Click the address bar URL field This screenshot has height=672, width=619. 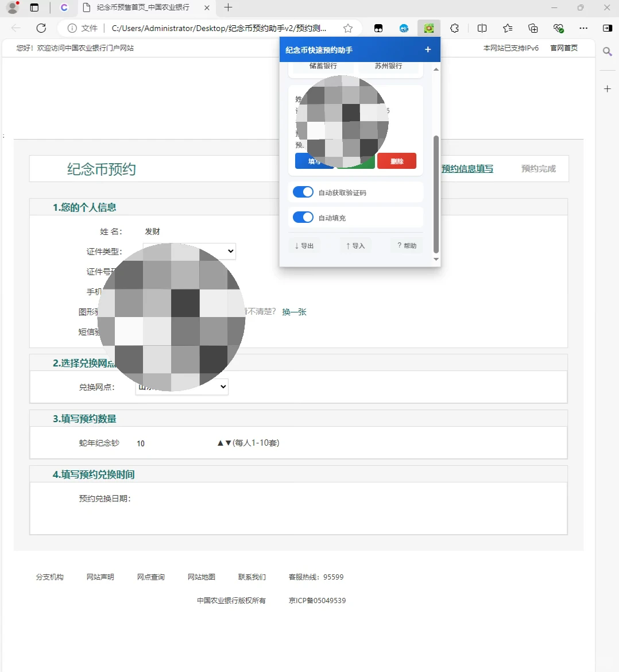[x=218, y=28]
